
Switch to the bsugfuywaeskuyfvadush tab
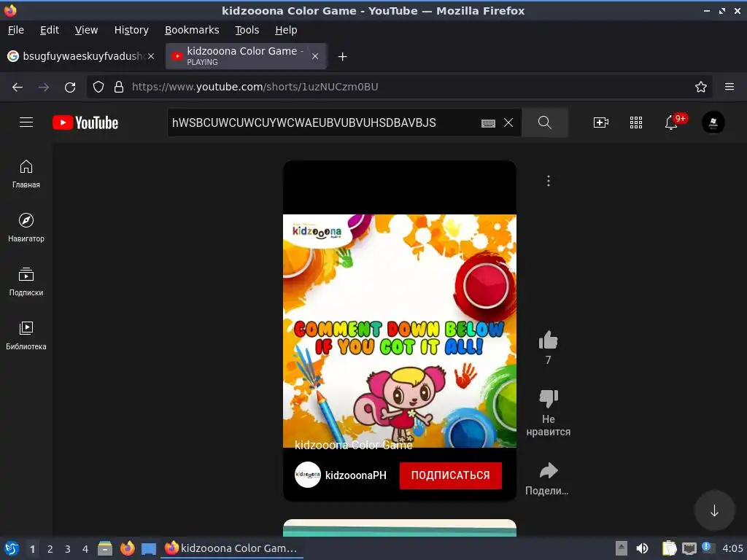pos(81,56)
